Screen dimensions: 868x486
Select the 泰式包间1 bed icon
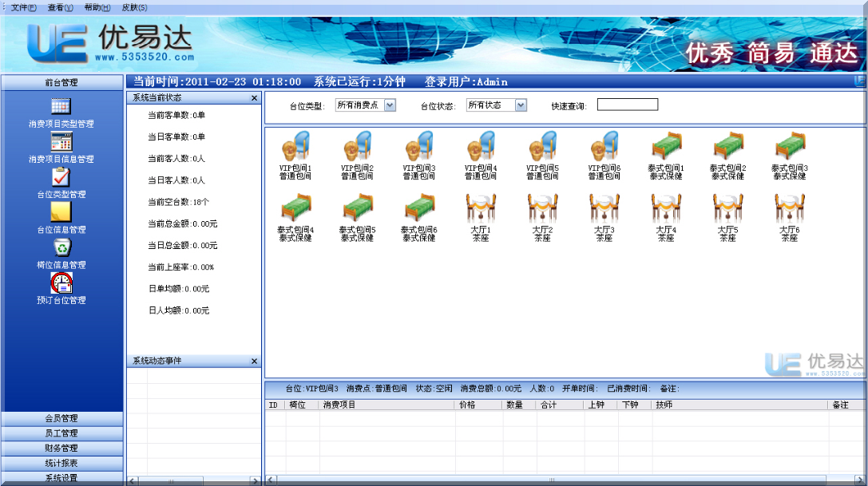click(666, 148)
